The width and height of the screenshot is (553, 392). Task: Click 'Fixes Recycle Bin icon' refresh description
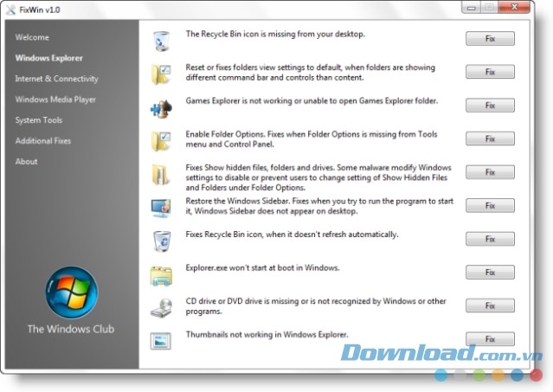coord(292,234)
